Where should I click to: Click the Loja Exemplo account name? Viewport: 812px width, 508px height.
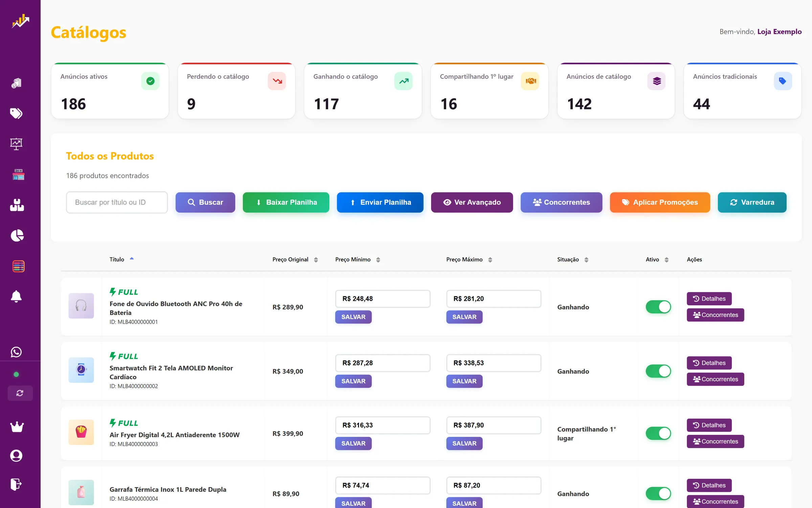point(779,31)
